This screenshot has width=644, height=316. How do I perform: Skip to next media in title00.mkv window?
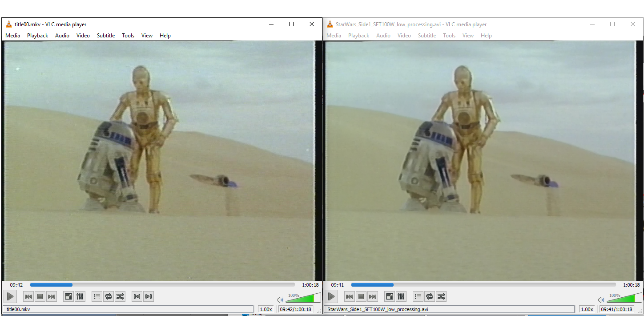point(52,296)
